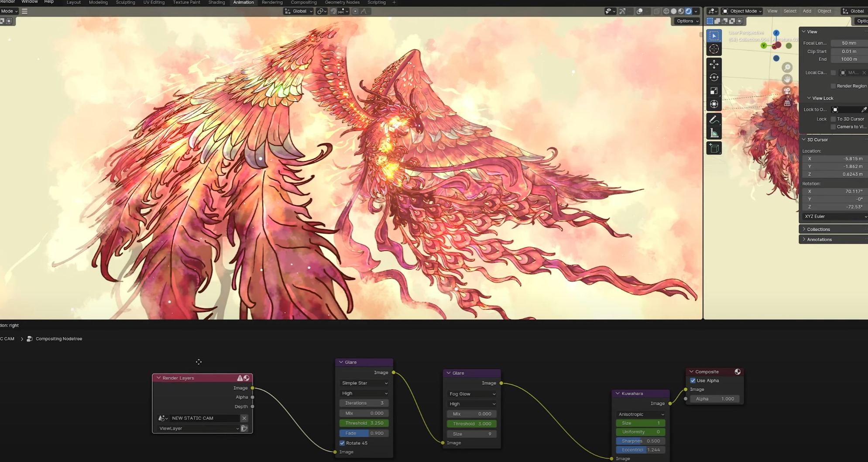The height and width of the screenshot is (462, 868).
Task: Adjust the Eccentricity 1.244 slider
Action: click(x=641, y=450)
